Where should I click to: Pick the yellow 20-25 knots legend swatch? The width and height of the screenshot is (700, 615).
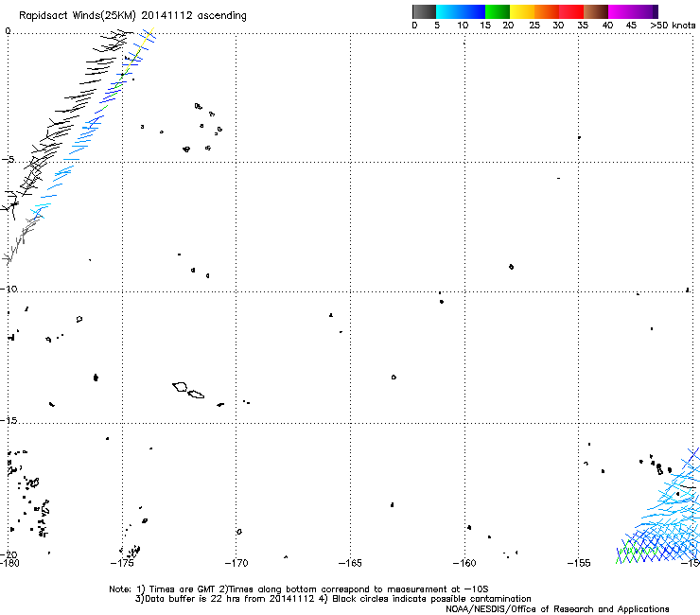(x=522, y=11)
